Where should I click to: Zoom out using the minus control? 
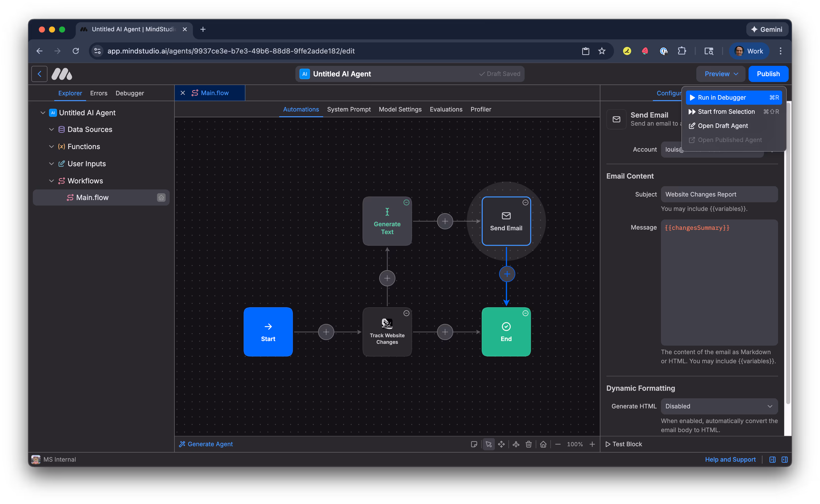(558, 444)
